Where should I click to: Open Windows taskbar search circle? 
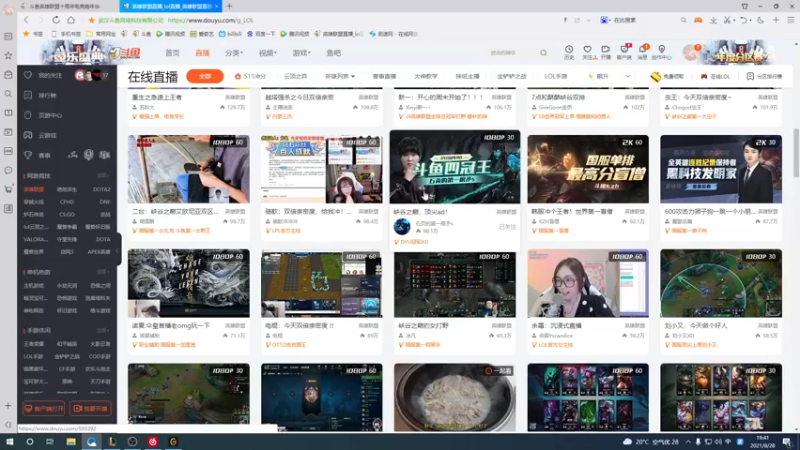[x=30, y=442]
